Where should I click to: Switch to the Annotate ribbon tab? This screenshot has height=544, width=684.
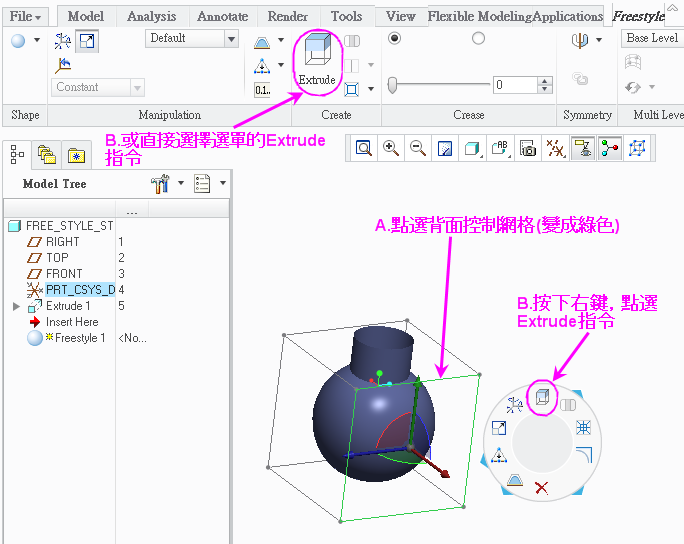coord(222,17)
